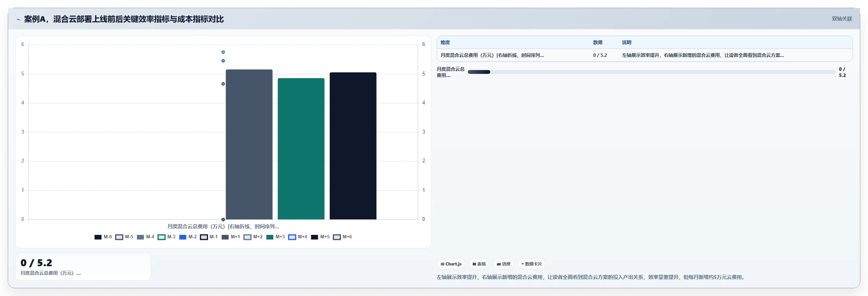Screen dimensions: 868x296
Task: Click the M-3 legend color box
Action: [162, 237]
